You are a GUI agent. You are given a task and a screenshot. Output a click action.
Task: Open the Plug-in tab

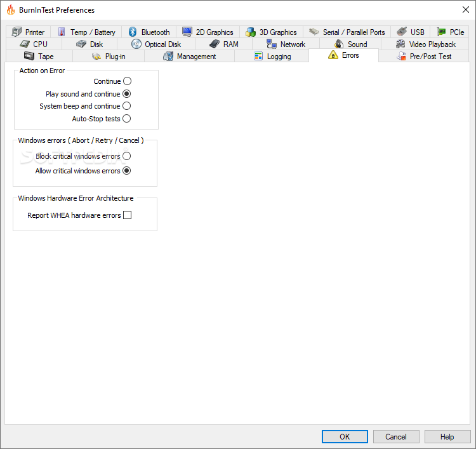109,56
